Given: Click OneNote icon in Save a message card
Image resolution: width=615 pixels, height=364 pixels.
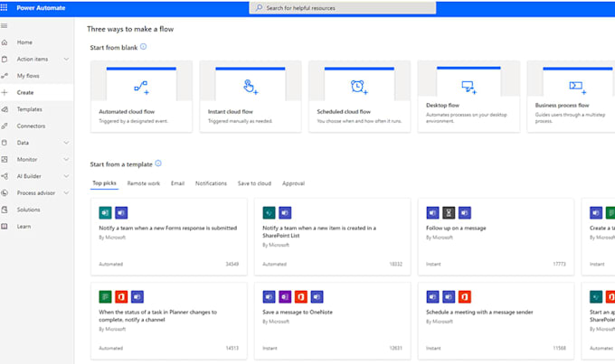Looking at the screenshot, I should [x=285, y=297].
